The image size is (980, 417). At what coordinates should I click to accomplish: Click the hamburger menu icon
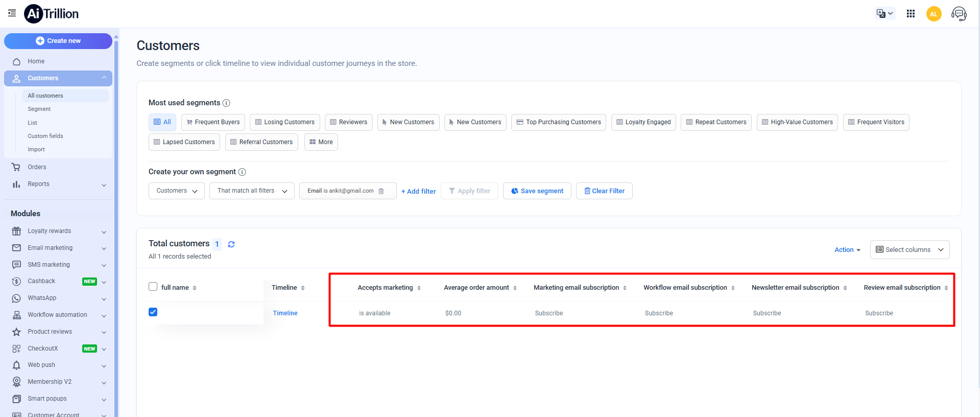point(12,13)
